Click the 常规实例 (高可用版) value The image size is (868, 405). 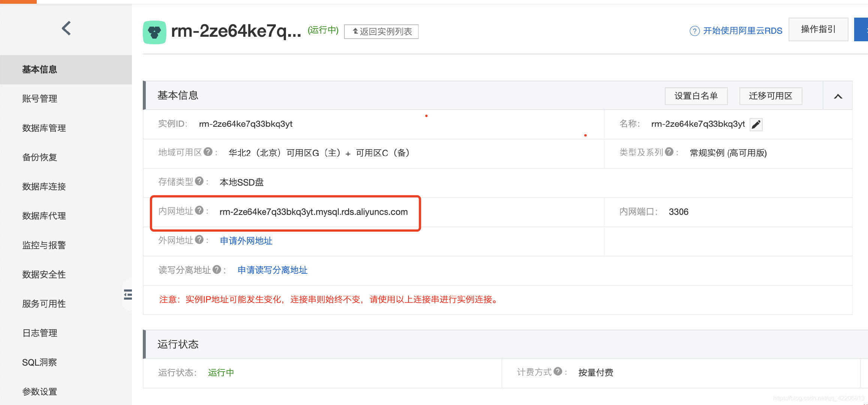point(728,153)
